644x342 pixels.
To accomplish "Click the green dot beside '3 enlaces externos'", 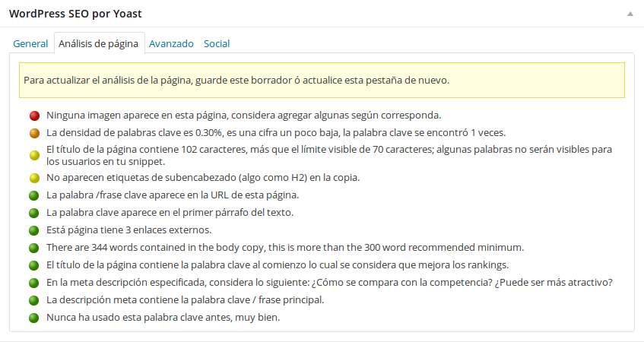I will pyautogui.click(x=34, y=230).
